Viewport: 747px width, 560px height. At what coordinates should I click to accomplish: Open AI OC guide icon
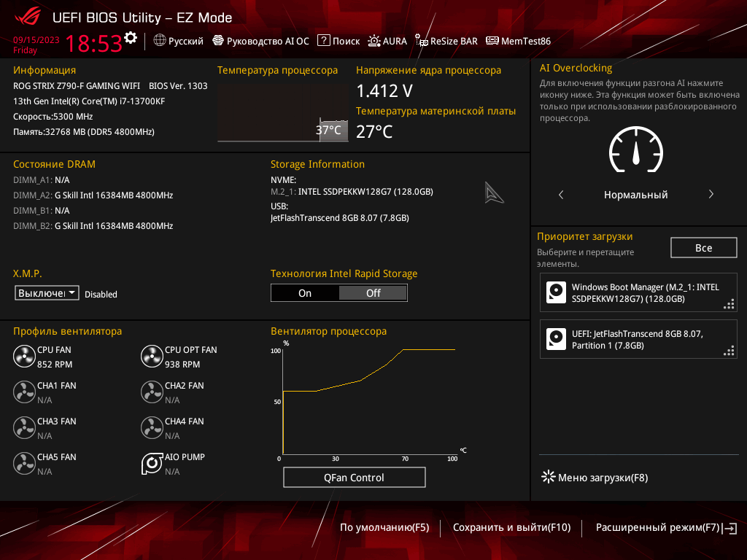click(217, 41)
